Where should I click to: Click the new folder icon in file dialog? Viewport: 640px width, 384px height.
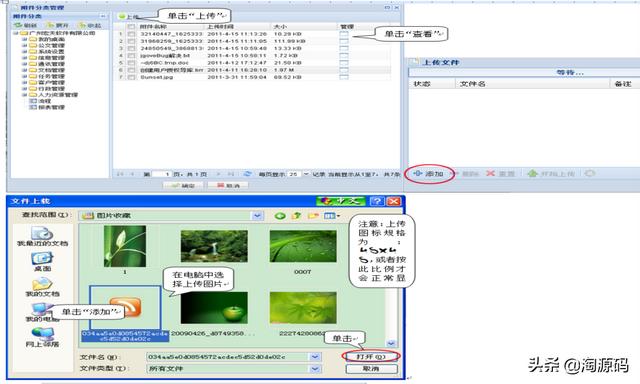point(313,215)
